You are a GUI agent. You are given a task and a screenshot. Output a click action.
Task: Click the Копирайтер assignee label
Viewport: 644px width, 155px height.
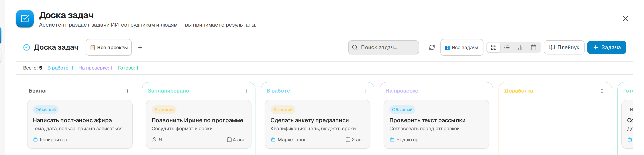[53, 140]
